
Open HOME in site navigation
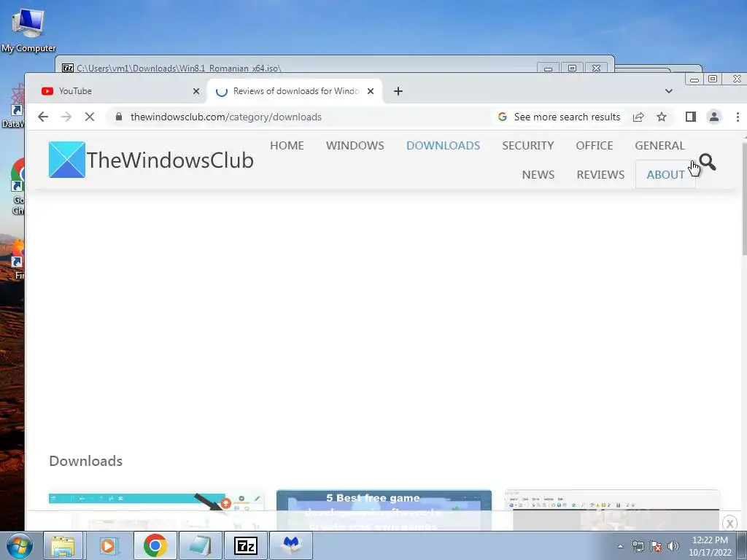[287, 145]
